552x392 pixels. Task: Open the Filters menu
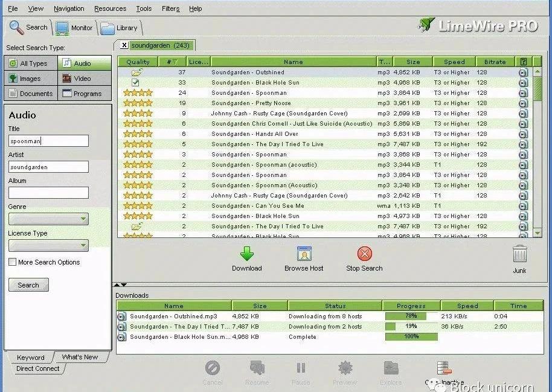pos(170,8)
